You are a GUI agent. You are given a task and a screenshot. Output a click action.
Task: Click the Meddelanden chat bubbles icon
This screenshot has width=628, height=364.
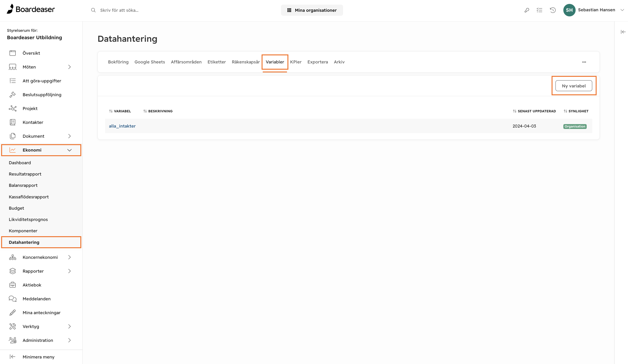[x=13, y=299]
